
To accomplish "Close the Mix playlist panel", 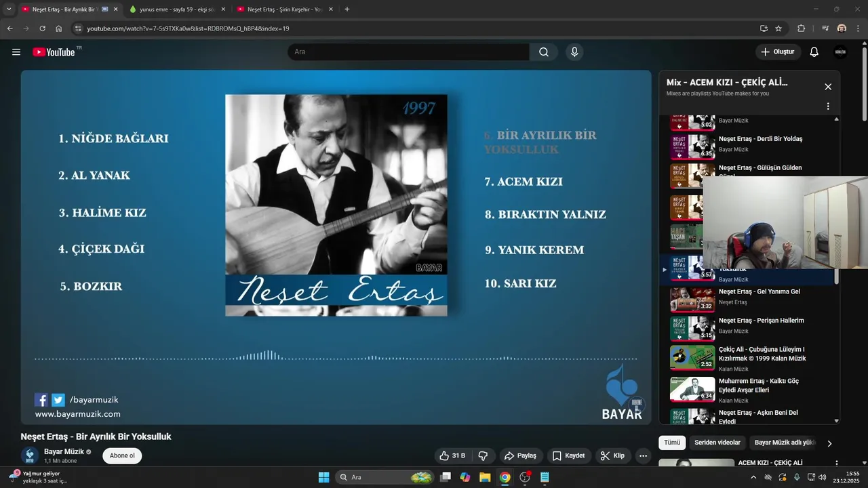I will [x=828, y=87].
